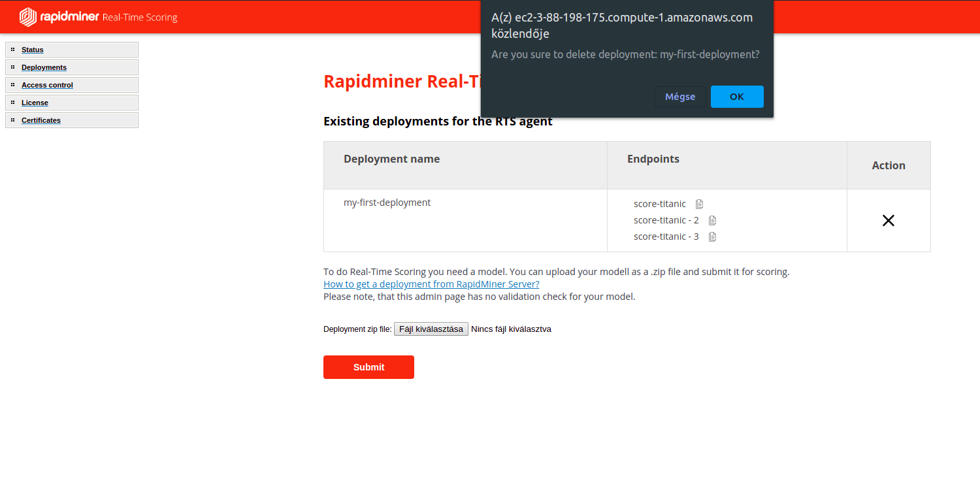980x490 pixels.
Task: Click the Fájl kiválasztása file chooser button
Action: pyautogui.click(x=431, y=329)
